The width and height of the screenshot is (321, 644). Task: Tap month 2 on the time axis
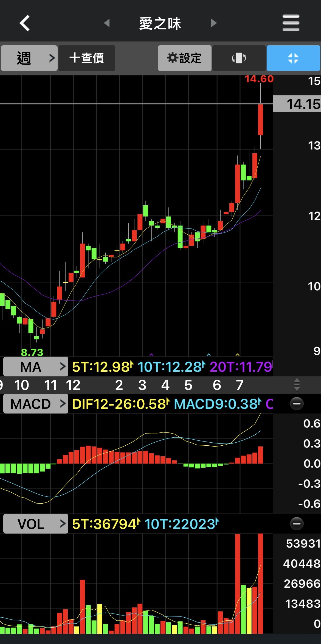(119, 385)
